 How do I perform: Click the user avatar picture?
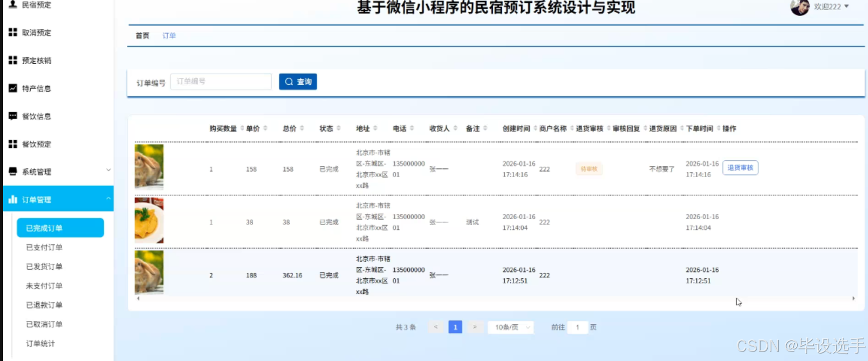coord(800,7)
